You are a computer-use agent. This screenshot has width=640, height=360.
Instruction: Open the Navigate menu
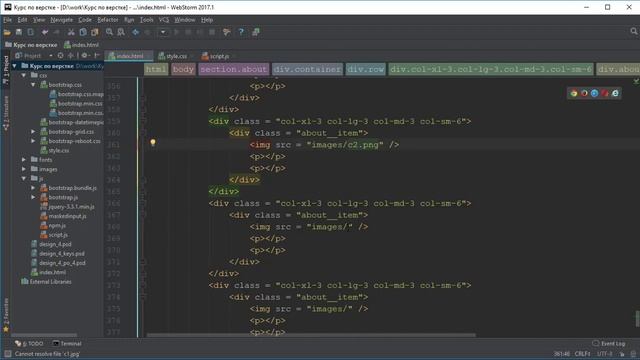coord(62,20)
